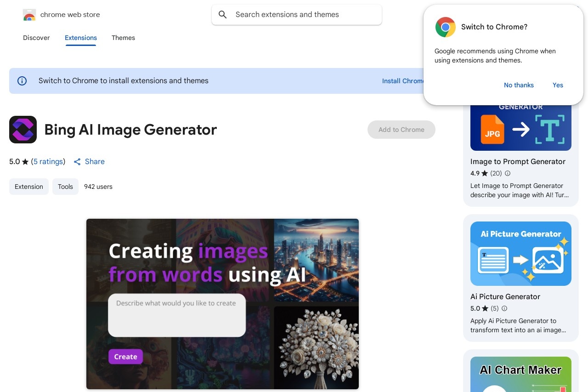Click the search magnifier icon

[x=223, y=15]
